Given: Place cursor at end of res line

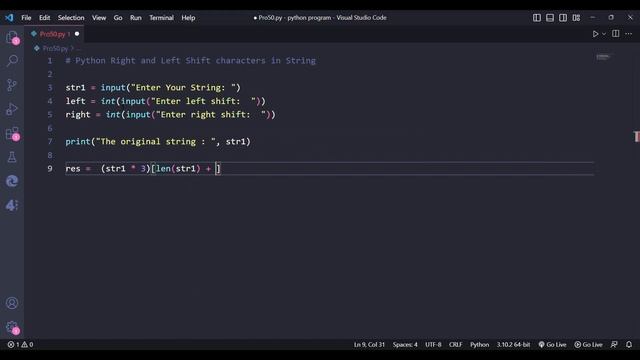Looking at the screenshot, I should (221, 169).
